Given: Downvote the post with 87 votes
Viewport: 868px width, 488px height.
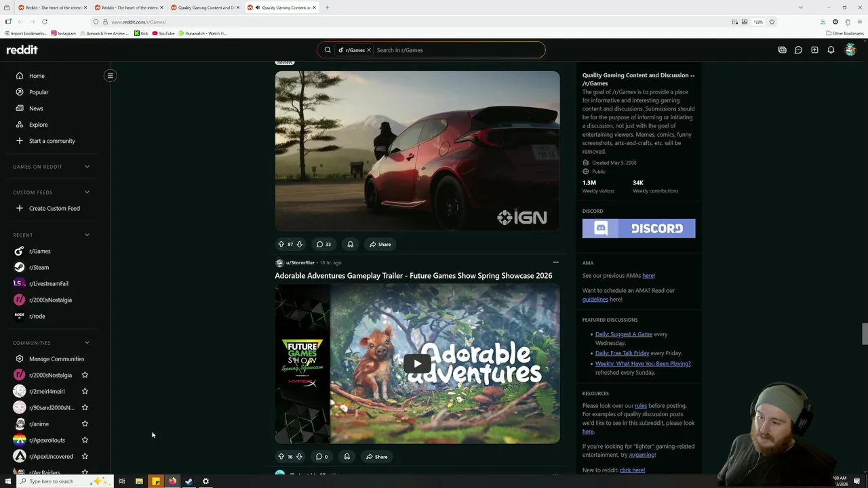Looking at the screenshot, I should [299, 244].
